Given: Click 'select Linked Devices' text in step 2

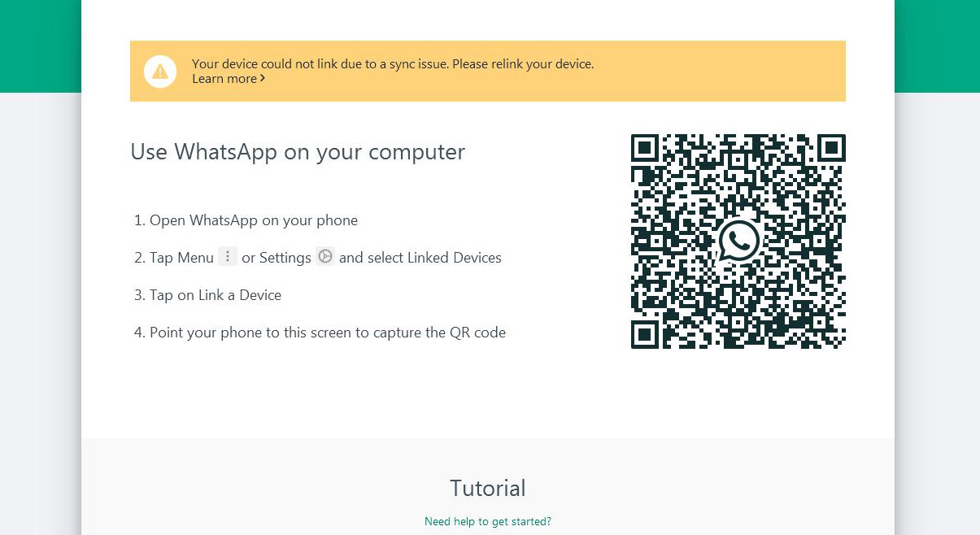Looking at the screenshot, I should [434, 258].
